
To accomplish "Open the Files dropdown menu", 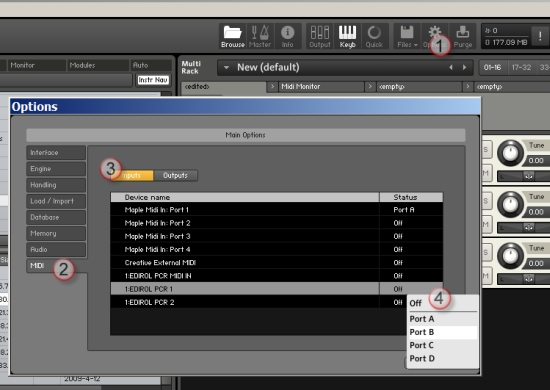I will 407,36.
